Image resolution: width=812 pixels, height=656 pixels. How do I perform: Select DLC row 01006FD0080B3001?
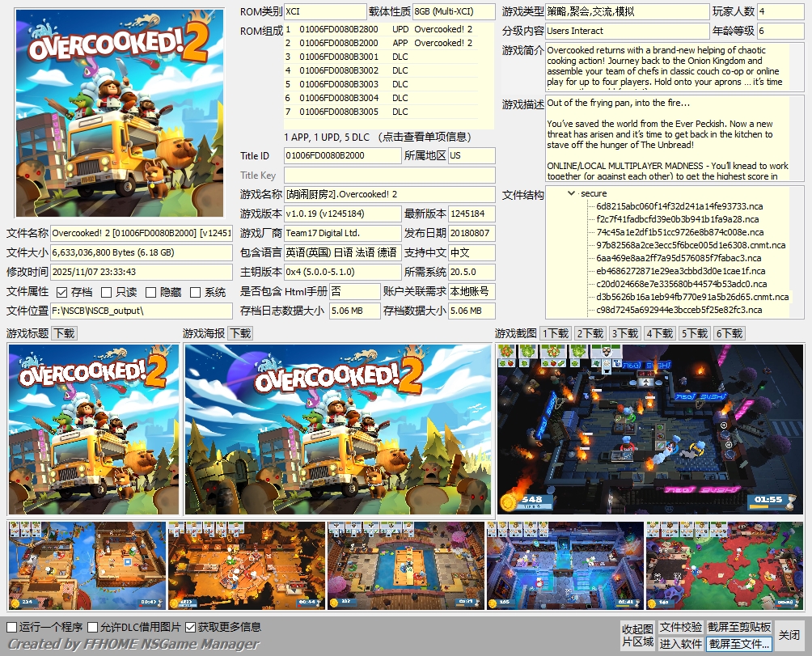point(381,57)
